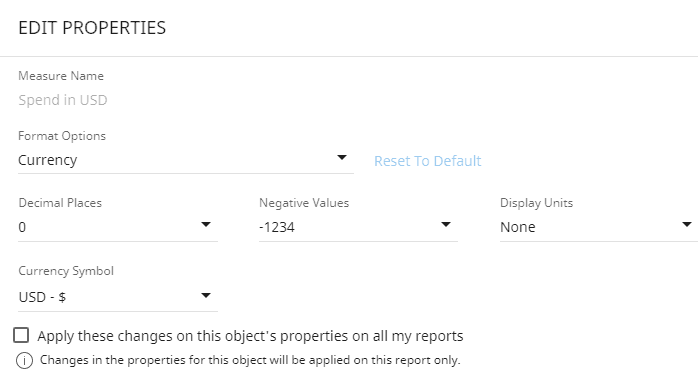Open the Currency format options combo box
Image resolution: width=698 pixels, height=379 pixels.
pyautogui.click(x=186, y=160)
